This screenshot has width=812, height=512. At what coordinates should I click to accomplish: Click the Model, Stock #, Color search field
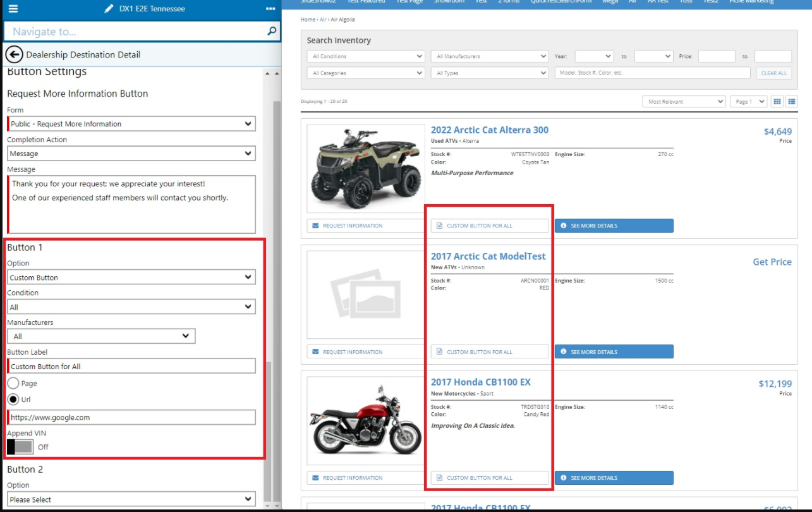point(653,73)
